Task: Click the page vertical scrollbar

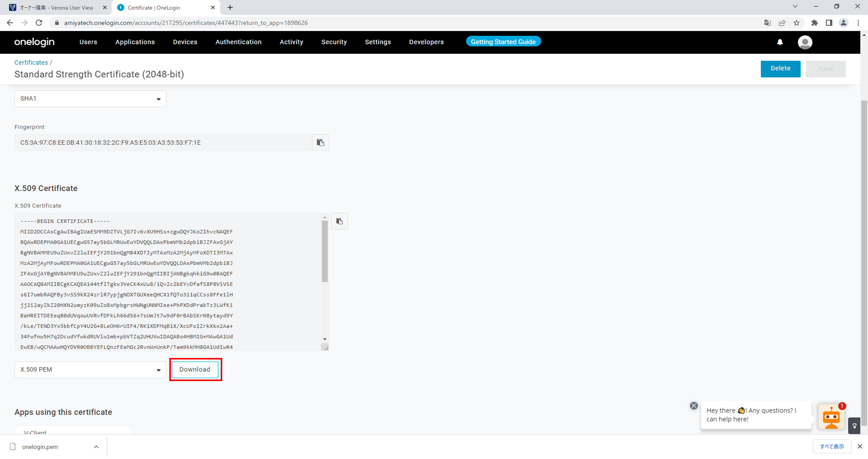Action: (864, 263)
